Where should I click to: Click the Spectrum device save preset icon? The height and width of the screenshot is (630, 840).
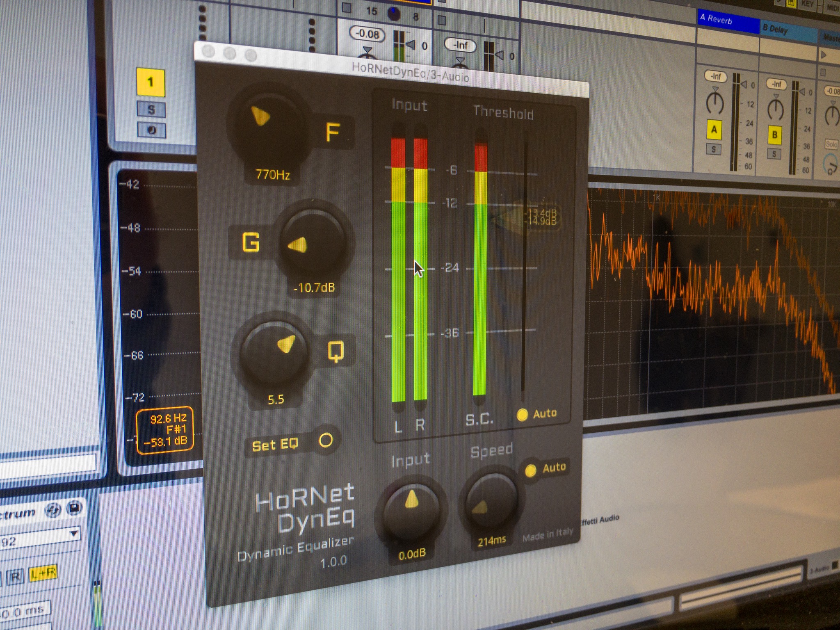pos(74,508)
